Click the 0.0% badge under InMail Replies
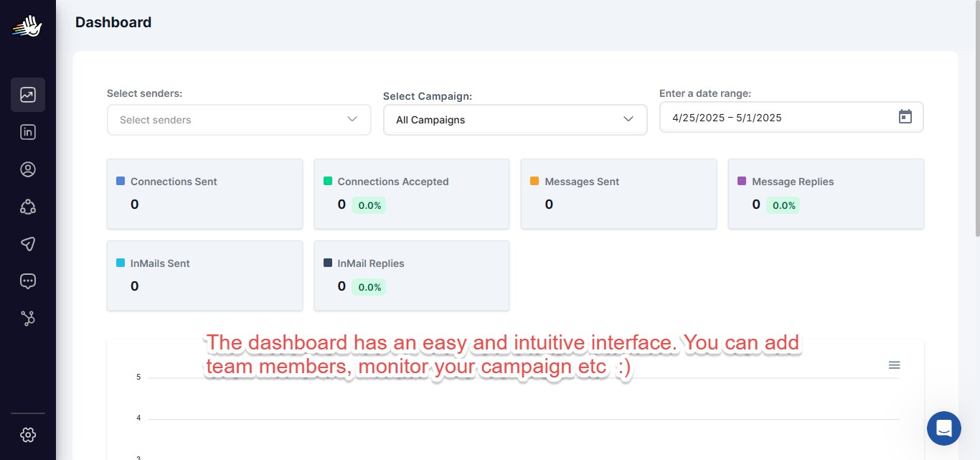The width and height of the screenshot is (980, 460). (x=369, y=287)
